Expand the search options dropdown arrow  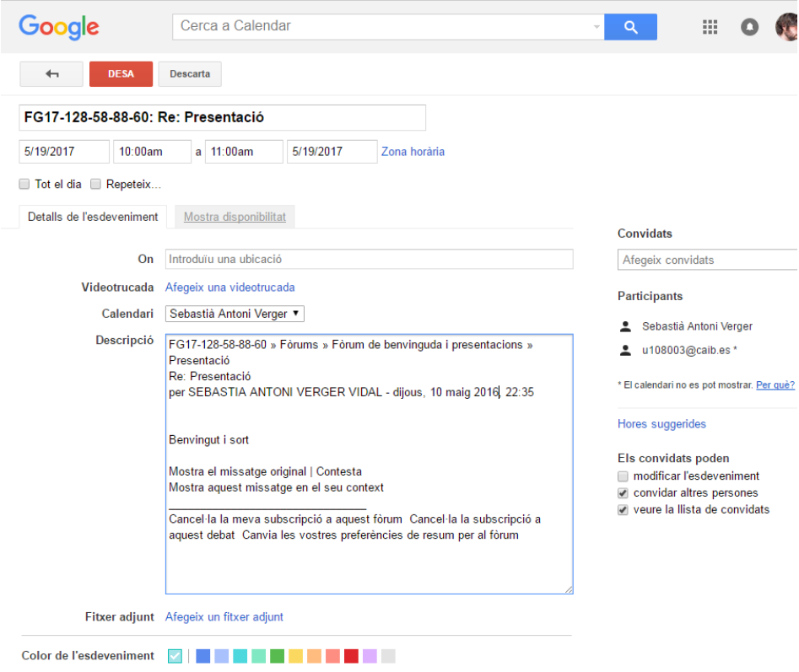(597, 27)
